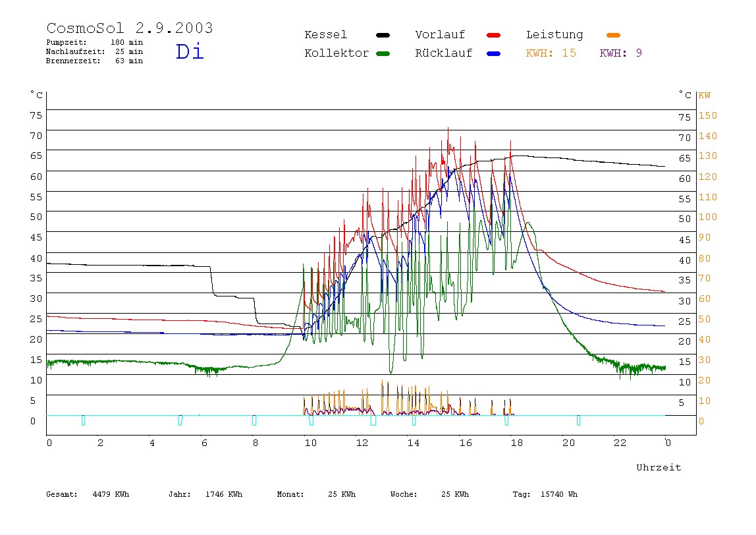Viewport: 756px width, 535px height.
Task: Click the "Kollektor" legend label
Action: [337, 53]
